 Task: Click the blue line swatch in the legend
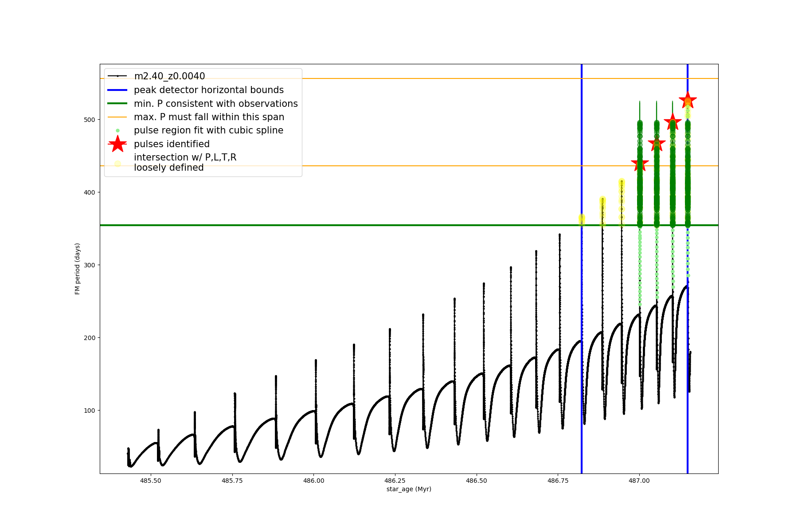(117, 90)
